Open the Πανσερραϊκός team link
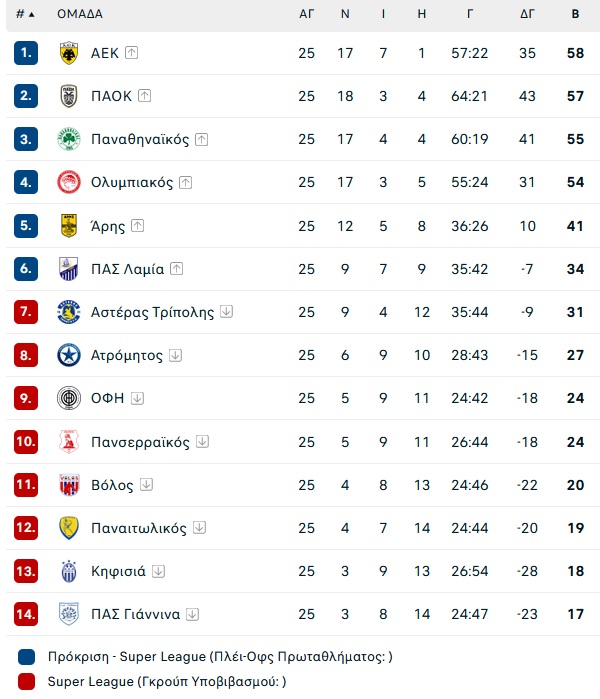Screen dimensions: 600x699 tap(140, 442)
